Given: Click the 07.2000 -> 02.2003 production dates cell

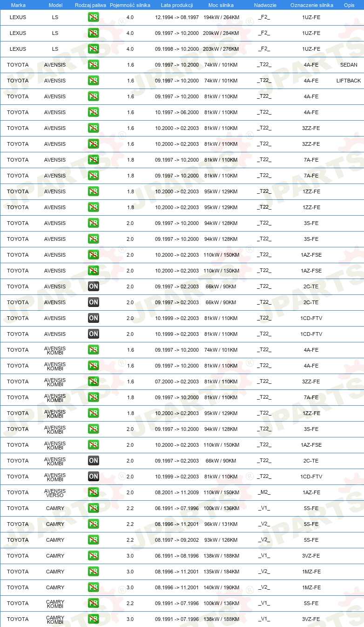Looking at the screenshot, I should 177,382.
